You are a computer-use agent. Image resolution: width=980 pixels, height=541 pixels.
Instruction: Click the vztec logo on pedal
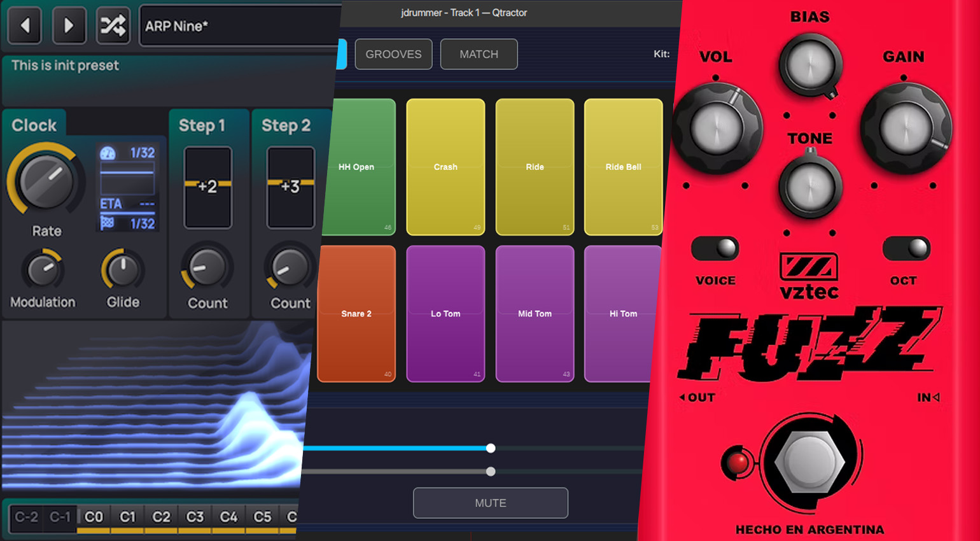[809, 276]
